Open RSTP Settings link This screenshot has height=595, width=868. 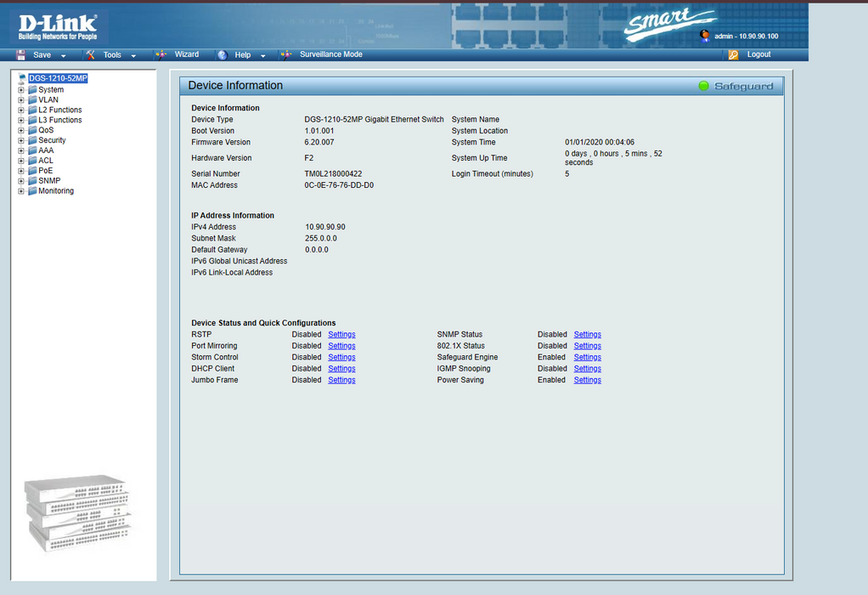pos(341,335)
